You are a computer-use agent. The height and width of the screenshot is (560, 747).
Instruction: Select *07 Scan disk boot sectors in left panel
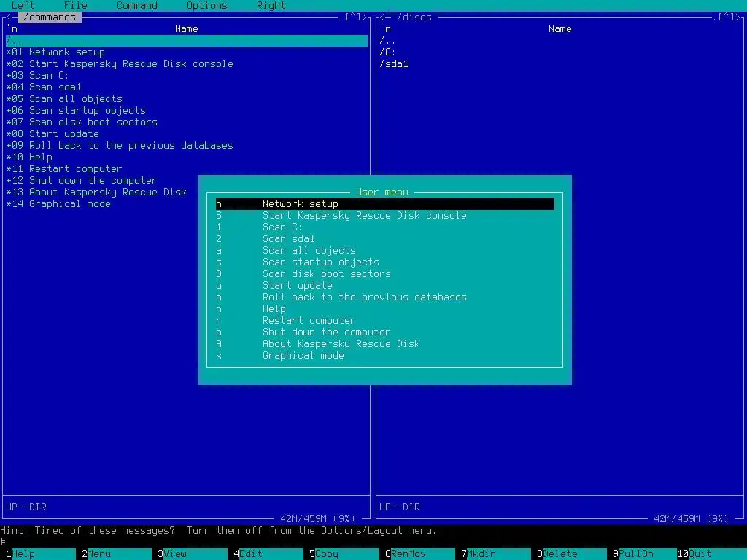186,122
